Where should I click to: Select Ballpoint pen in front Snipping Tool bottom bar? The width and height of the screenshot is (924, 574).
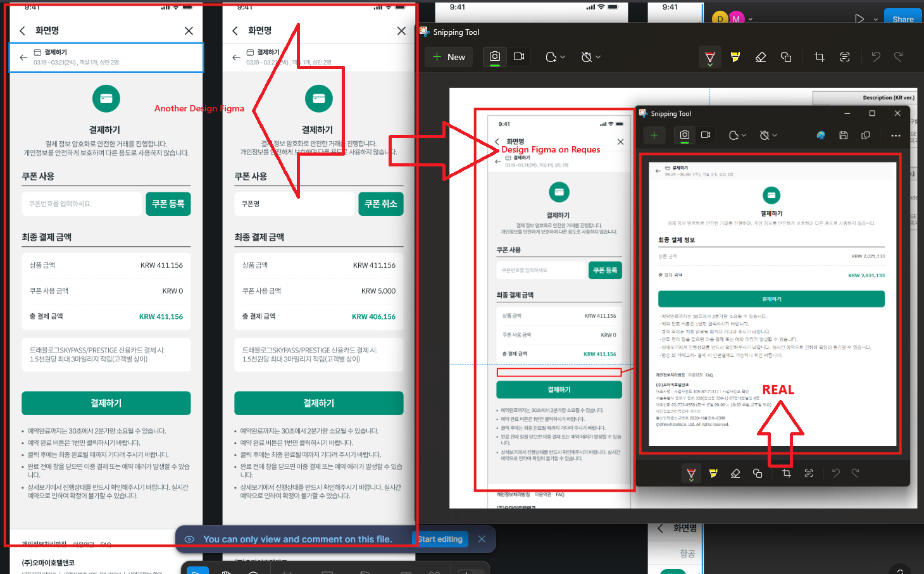pos(691,473)
